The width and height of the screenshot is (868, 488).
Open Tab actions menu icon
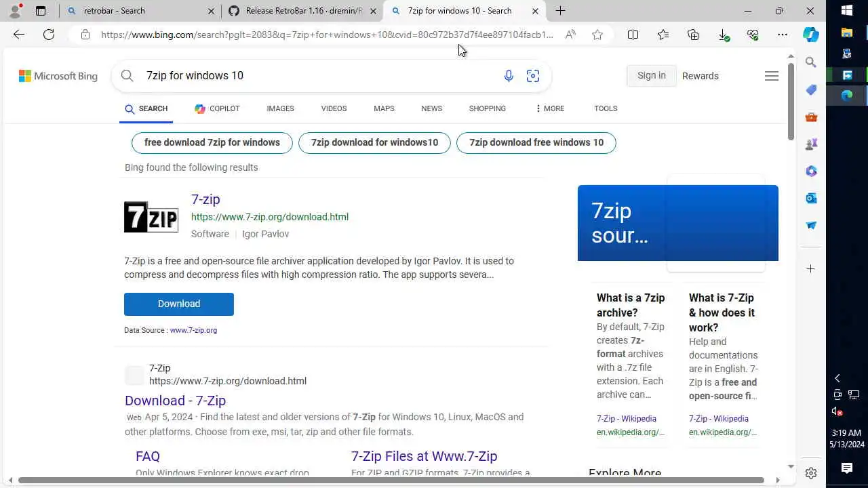click(41, 11)
